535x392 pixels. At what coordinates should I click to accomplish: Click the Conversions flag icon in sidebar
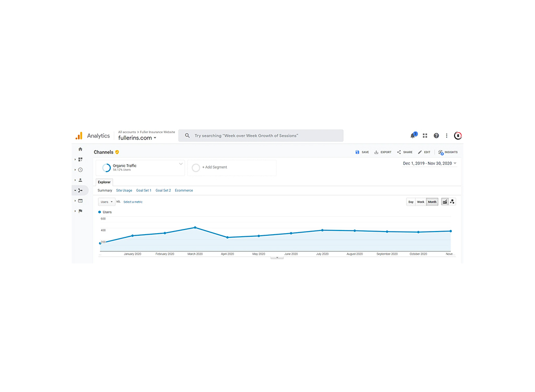(x=80, y=210)
